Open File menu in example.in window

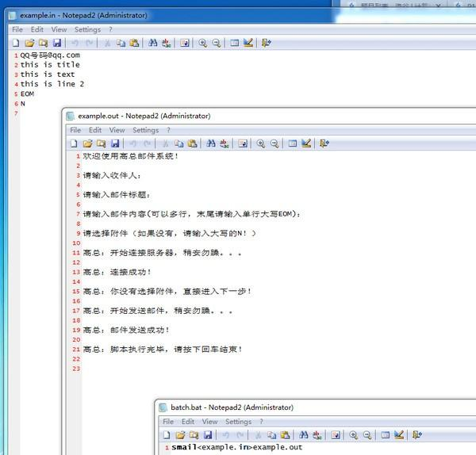coord(17,29)
